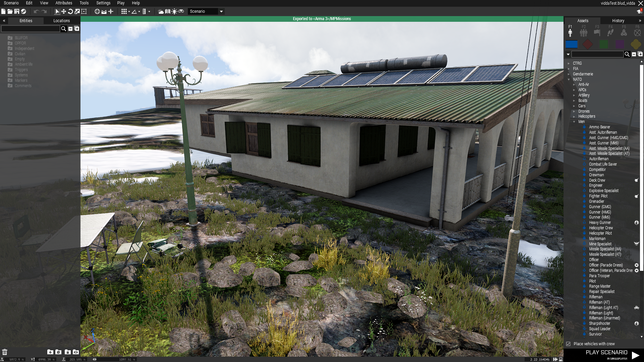Click the Undo arrow in toolbar
644x362 pixels.
(36, 11)
